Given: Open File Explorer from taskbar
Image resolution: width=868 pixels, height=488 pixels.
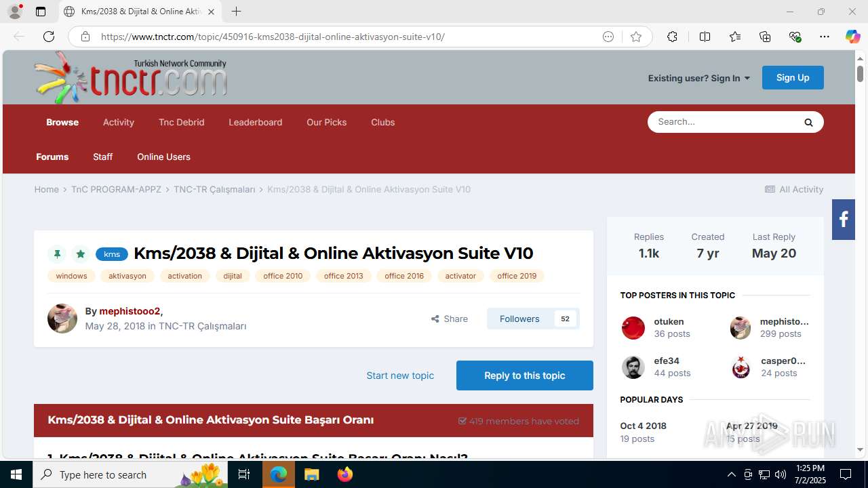Looking at the screenshot, I should (311, 474).
